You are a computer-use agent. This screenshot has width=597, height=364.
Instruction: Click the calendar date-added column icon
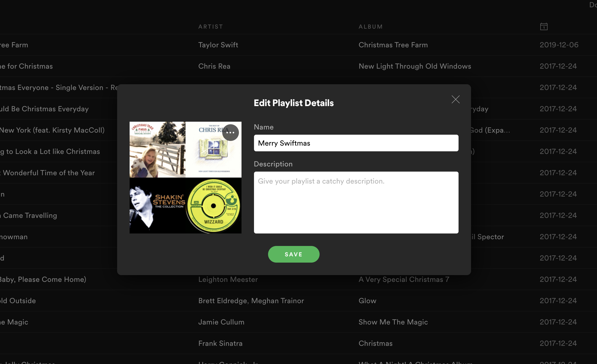(544, 27)
